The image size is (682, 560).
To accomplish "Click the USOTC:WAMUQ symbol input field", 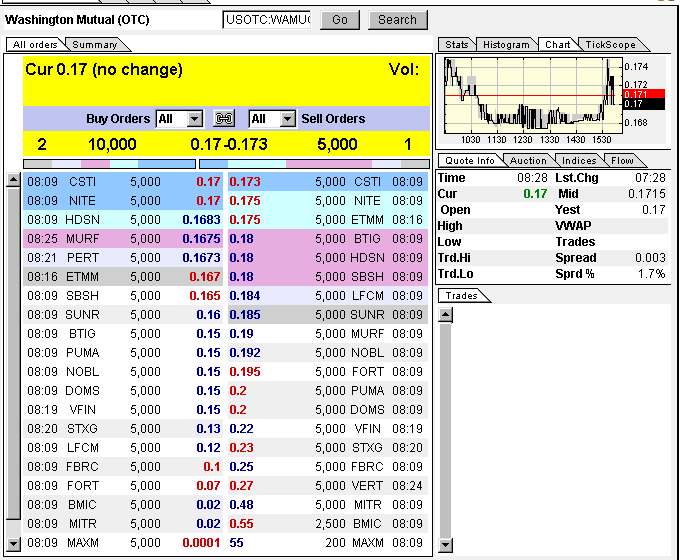I will [x=267, y=20].
